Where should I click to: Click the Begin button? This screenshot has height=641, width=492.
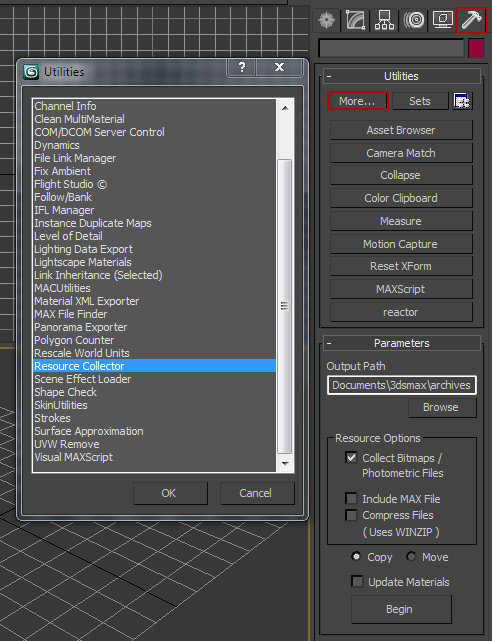(401, 609)
